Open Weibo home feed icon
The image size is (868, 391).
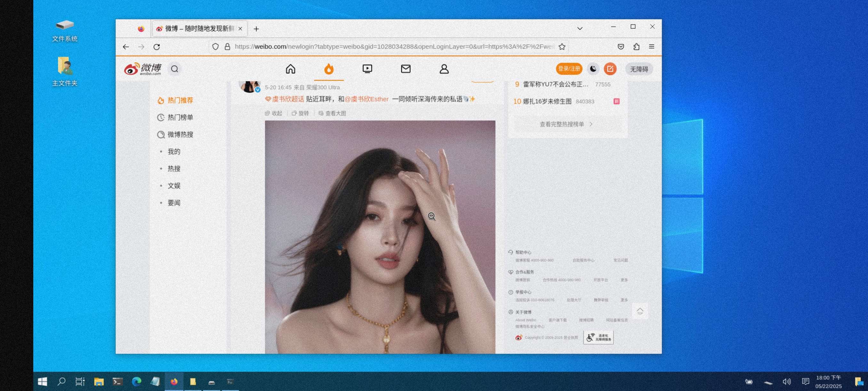click(x=291, y=69)
